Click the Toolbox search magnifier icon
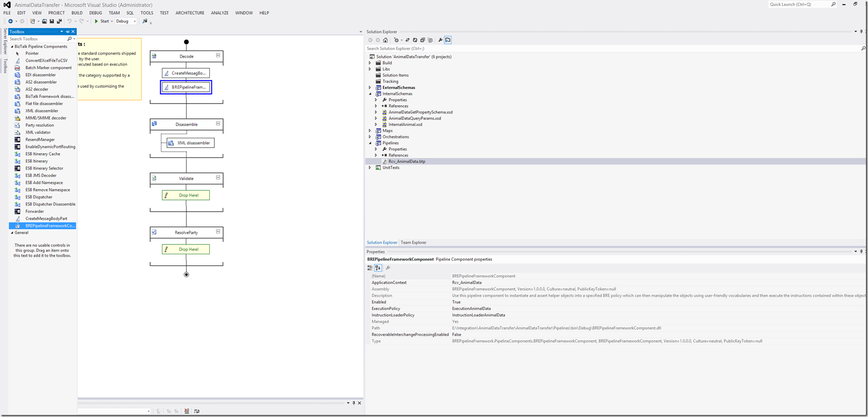The height and width of the screenshot is (417, 868). click(x=69, y=39)
